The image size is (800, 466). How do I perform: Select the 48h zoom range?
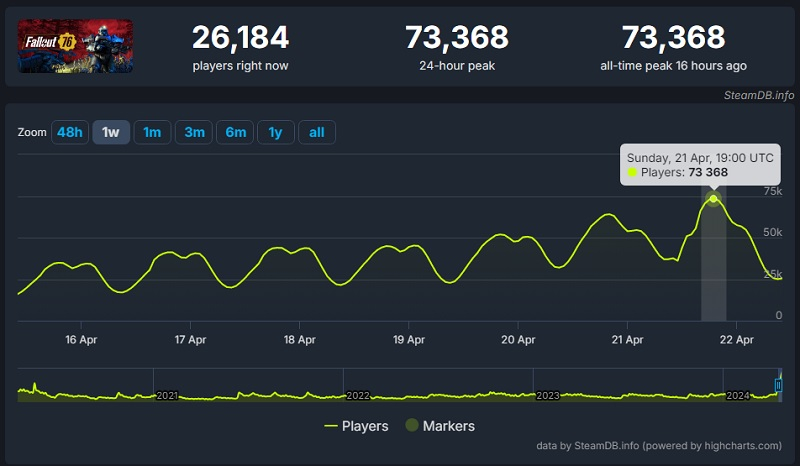[x=70, y=132]
